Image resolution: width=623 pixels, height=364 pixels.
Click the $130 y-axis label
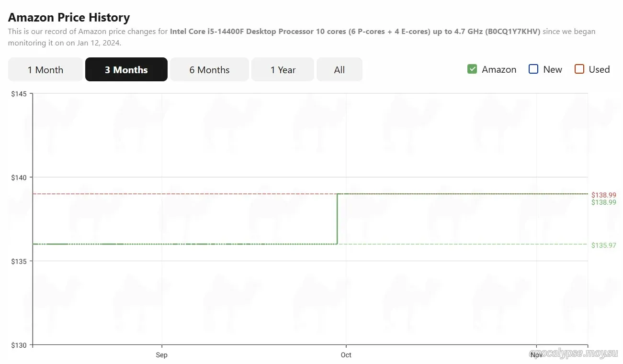(x=19, y=345)
